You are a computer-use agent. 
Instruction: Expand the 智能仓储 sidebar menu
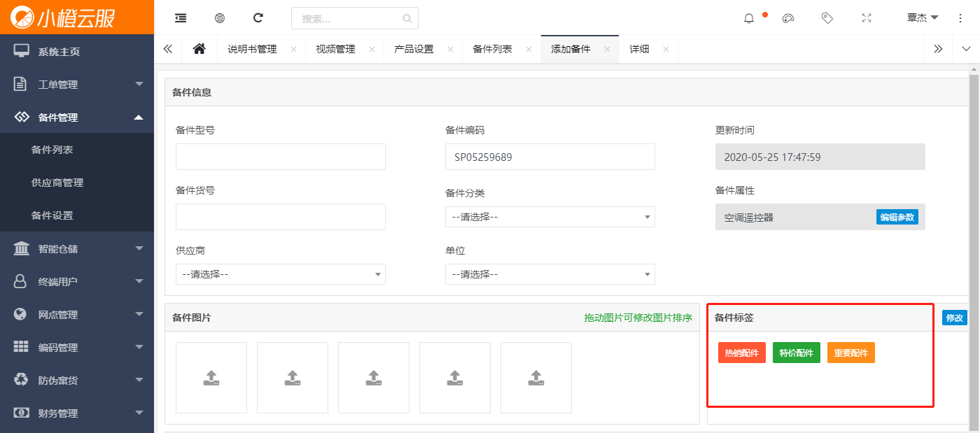click(x=77, y=248)
